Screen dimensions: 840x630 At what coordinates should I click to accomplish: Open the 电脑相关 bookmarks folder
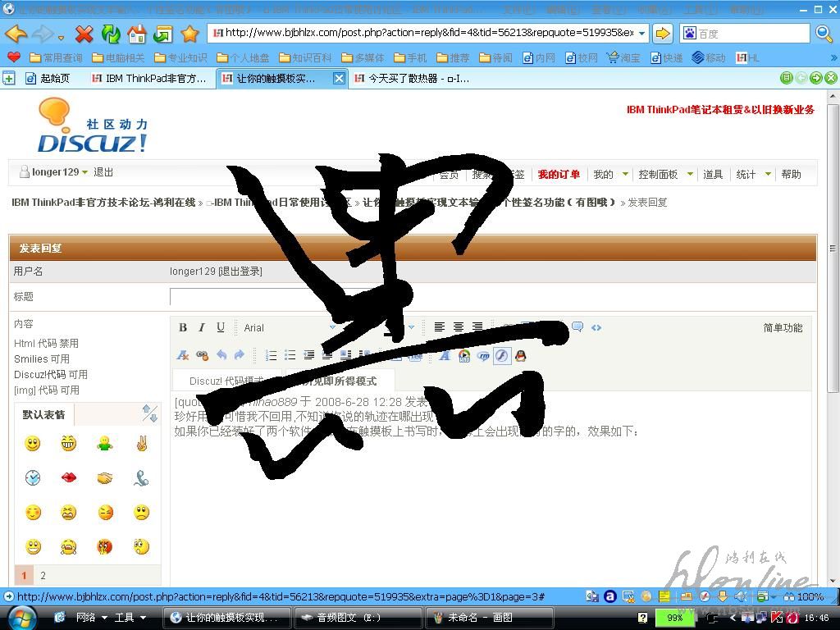[x=118, y=57]
